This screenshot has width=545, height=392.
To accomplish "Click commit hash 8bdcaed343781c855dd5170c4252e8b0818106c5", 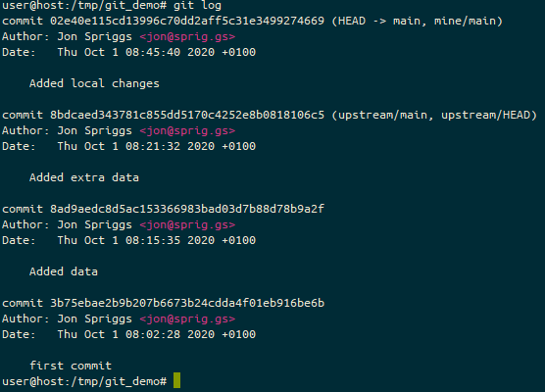I will point(187,115).
